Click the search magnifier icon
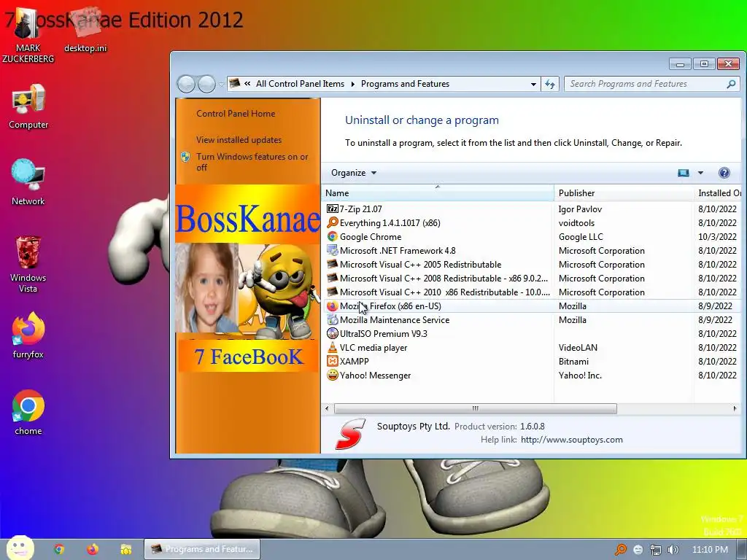The width and height of the screenshot is (747, 560). tap(731, 85)
